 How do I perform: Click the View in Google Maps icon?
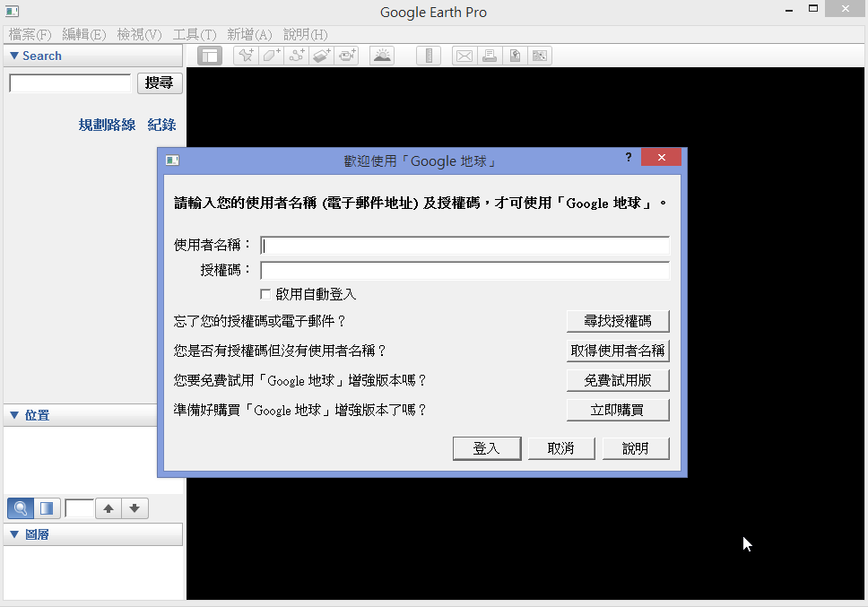point(540,56)
